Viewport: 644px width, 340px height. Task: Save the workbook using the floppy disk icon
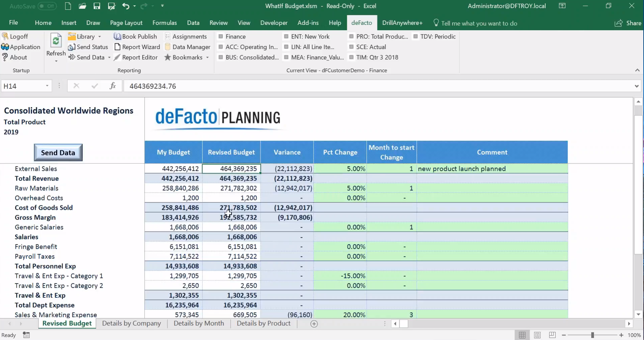(x=97, y=6)
